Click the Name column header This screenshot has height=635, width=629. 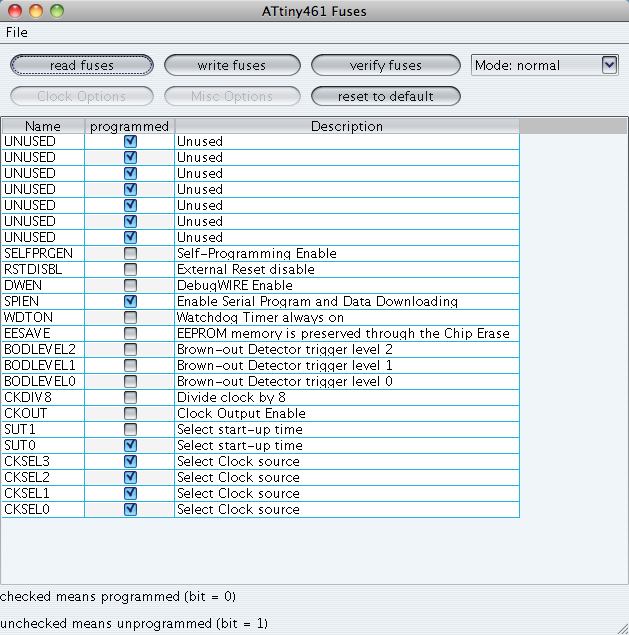43,126
